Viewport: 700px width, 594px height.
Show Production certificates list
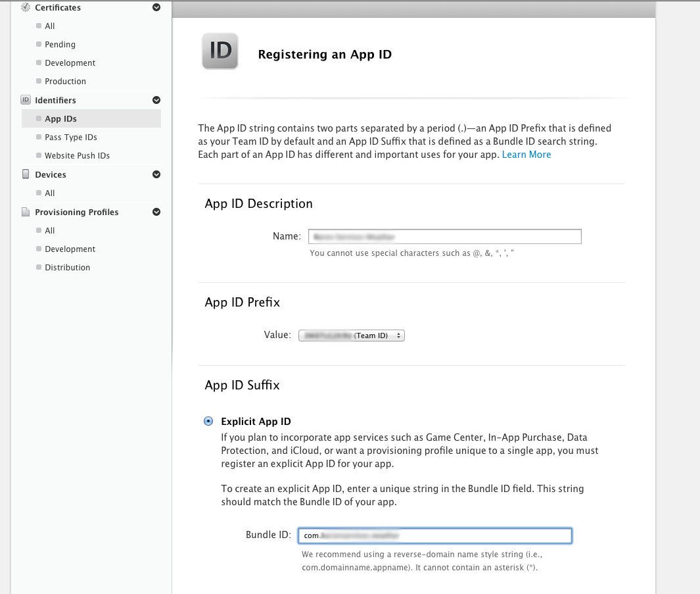[x=65, y=81]
